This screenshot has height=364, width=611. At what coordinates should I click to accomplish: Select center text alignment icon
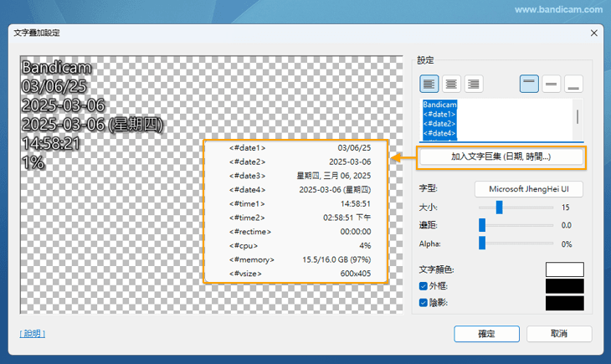tap(452, 84)
